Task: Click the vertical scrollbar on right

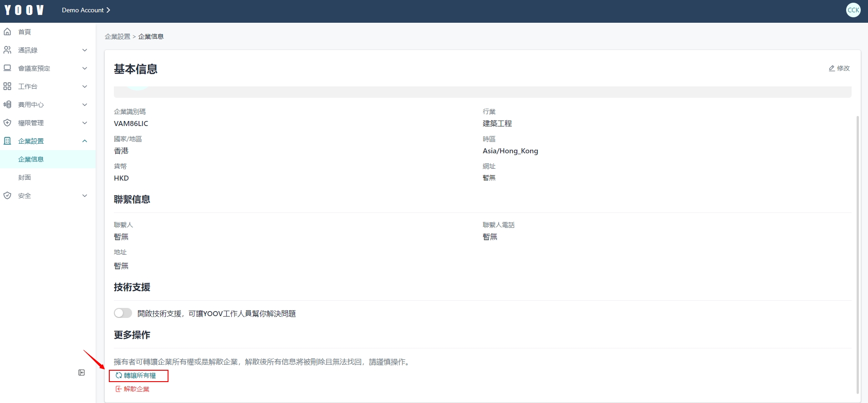Action: [x=858, y=255]
